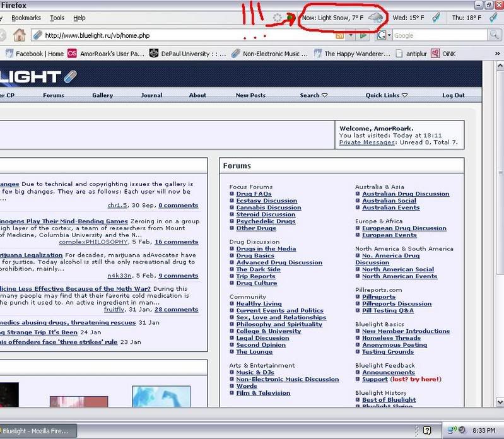The height and width of the screenshot is (439, 504).
Task: Click the page scroll down arrow
Action: [500, 402]
